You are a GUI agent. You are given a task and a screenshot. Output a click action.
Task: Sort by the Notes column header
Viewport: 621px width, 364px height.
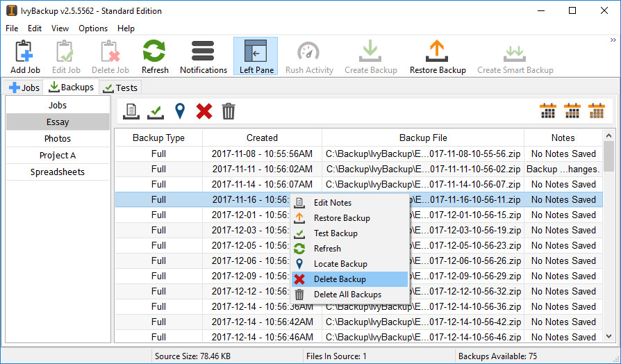pos(563,138)
